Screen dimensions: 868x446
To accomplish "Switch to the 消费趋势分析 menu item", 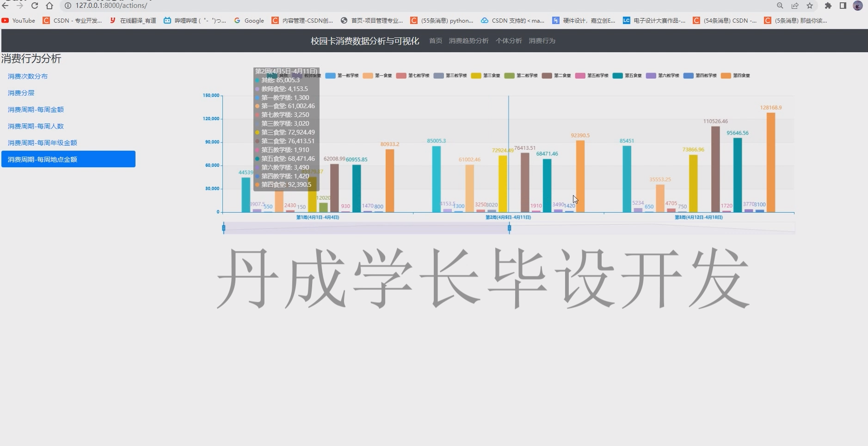I will [x=468, y=41].
